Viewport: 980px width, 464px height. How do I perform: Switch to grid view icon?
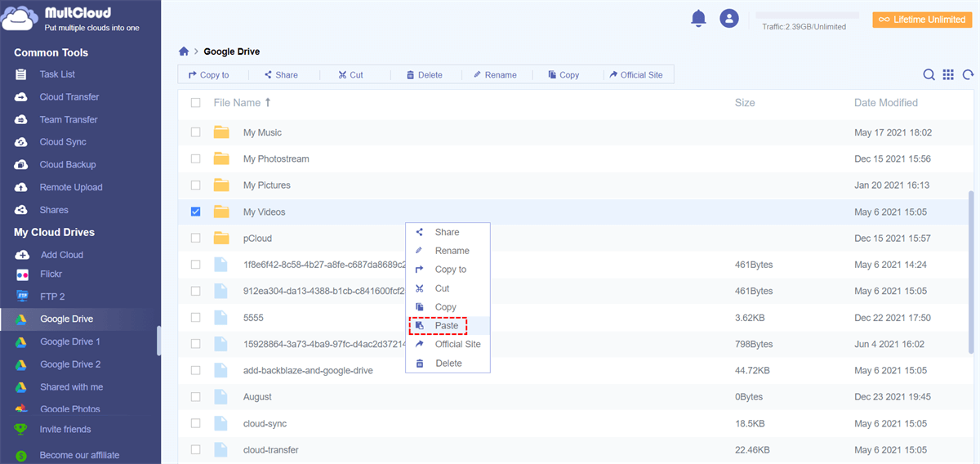(x=948, y=74)
